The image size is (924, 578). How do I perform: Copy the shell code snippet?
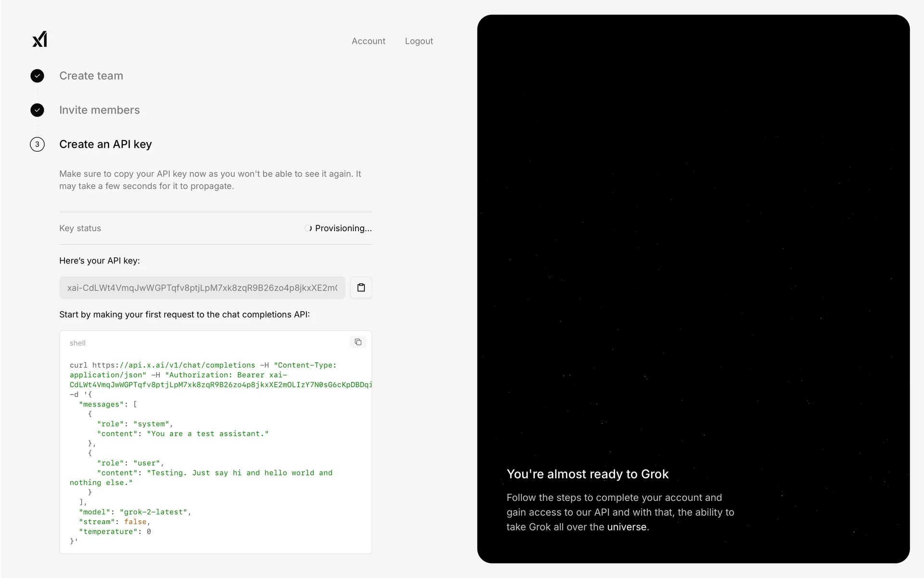[358, 342]
